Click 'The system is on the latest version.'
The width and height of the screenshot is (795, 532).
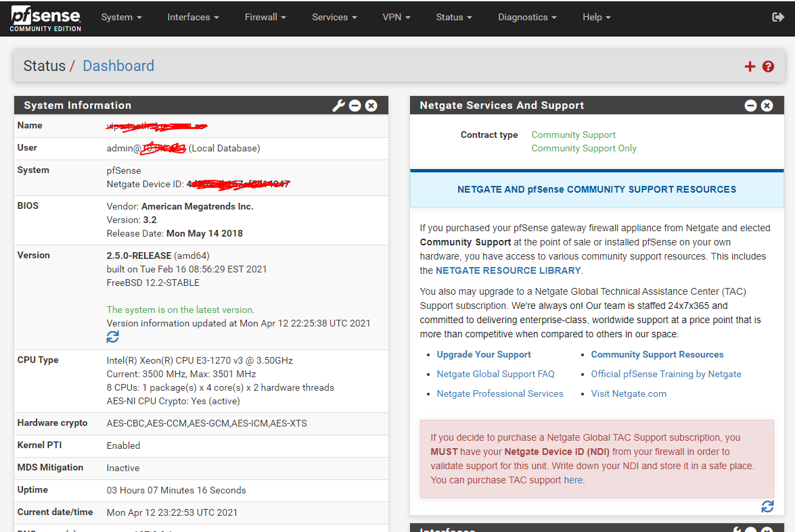[x=181, y=310]
